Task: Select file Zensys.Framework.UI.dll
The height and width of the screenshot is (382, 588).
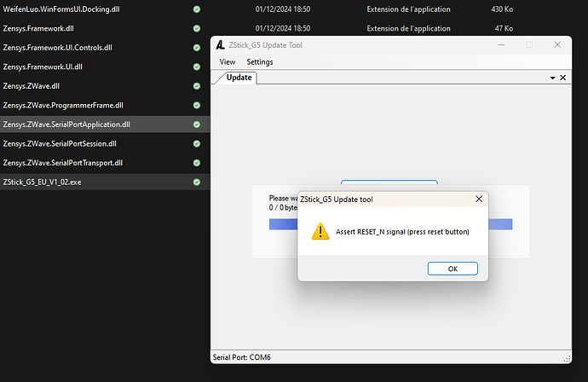Action: tap(43, 67)
